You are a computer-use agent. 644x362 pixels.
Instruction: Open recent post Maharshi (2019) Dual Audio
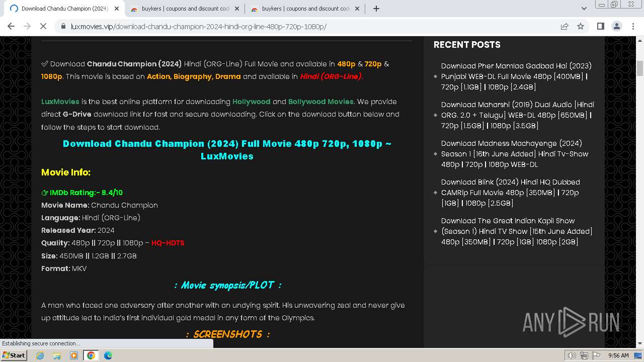(518, 115)
